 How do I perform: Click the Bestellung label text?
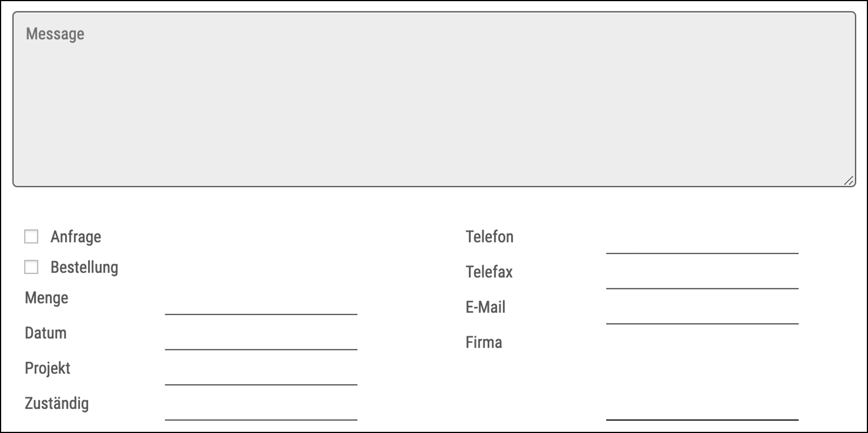pos(84,267)
